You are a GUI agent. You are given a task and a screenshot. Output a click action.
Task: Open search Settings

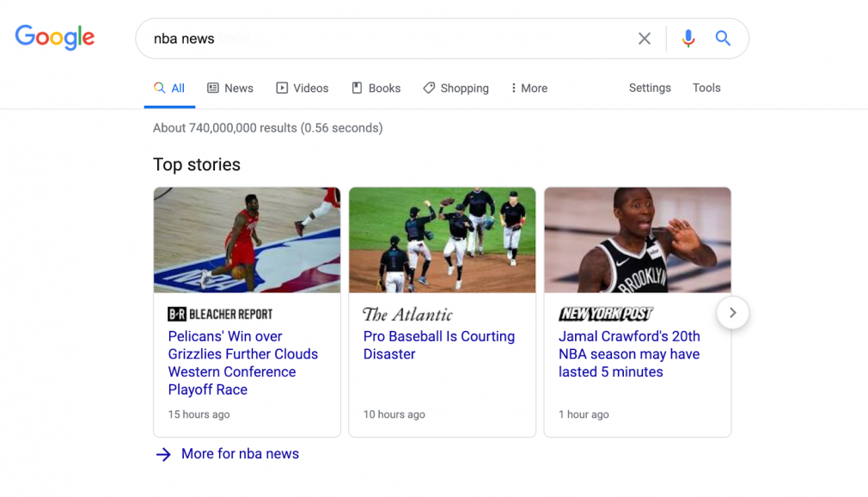coord(650,88)
